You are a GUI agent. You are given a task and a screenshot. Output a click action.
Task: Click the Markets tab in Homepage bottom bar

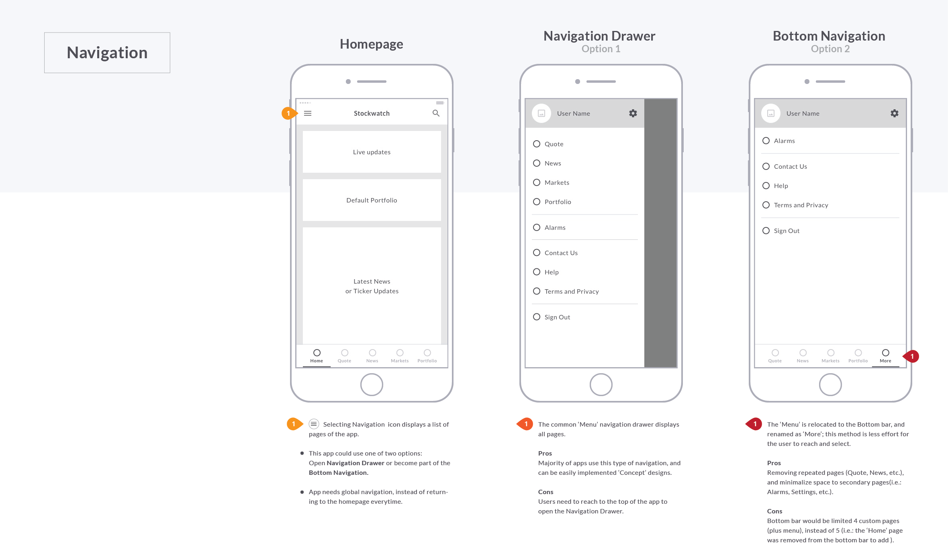(398, 356)
